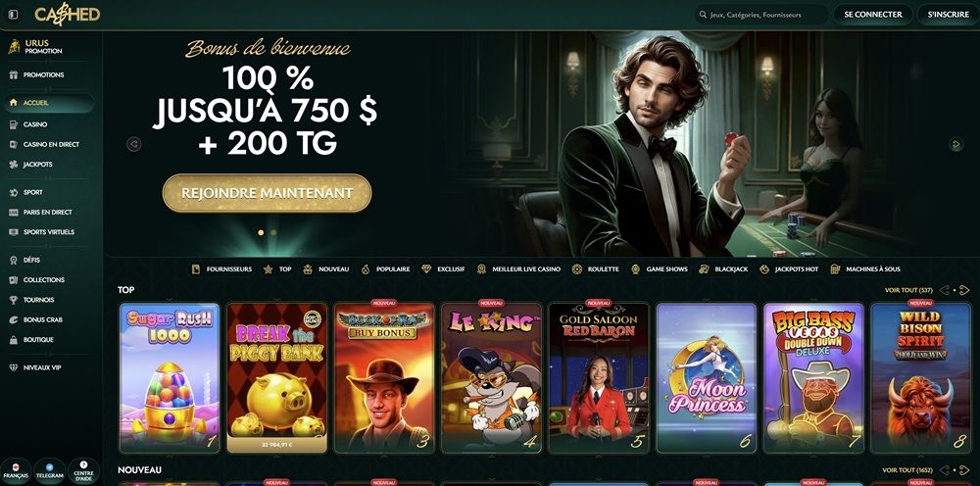
Task: Select the Tournois trophy item
Action: click(x=38, y=300)
